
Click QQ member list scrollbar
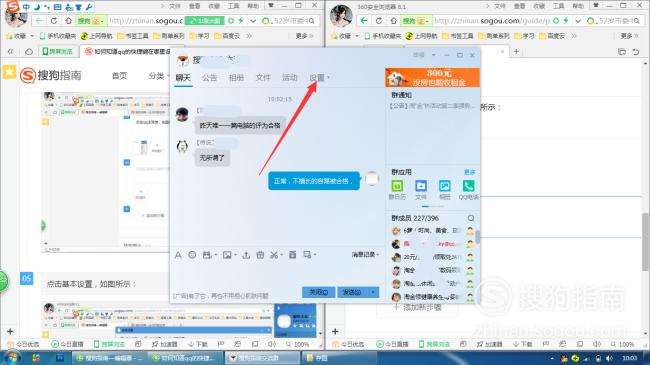(478, 237)
